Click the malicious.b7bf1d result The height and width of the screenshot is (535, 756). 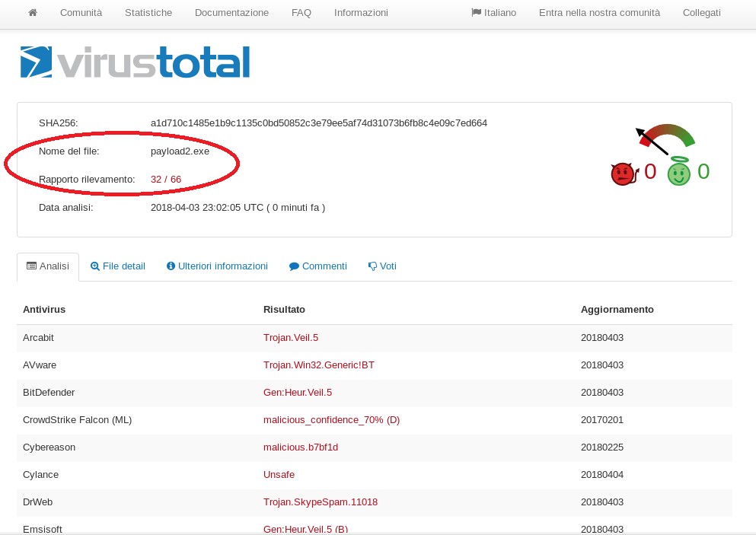coord(301,447)
